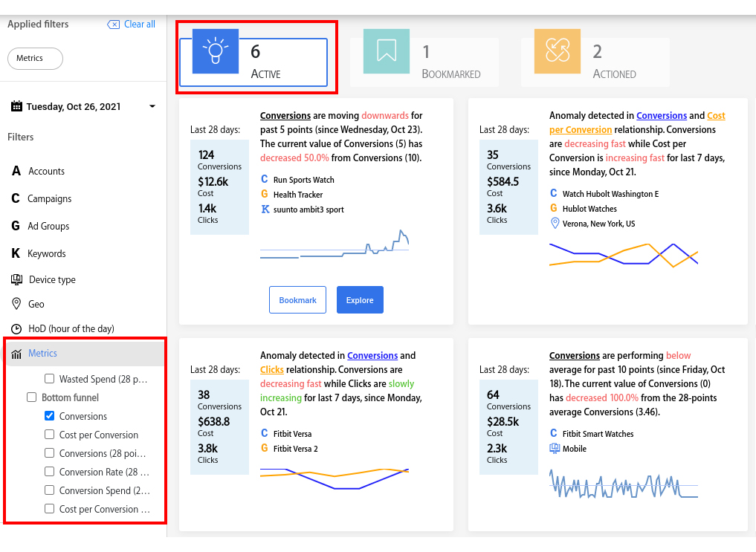Switch to the 1 Bookmarked tab
Viewport: 756px width, 552px height.
tap(424, 62)
